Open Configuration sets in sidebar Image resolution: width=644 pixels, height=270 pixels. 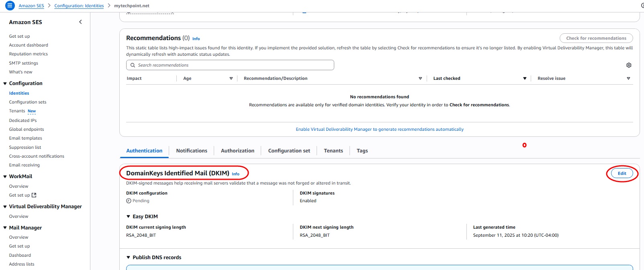(28, 102)
